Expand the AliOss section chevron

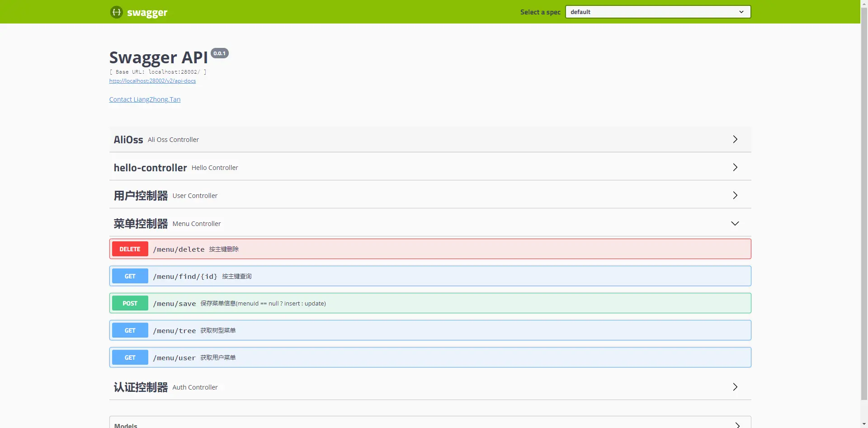735,139
